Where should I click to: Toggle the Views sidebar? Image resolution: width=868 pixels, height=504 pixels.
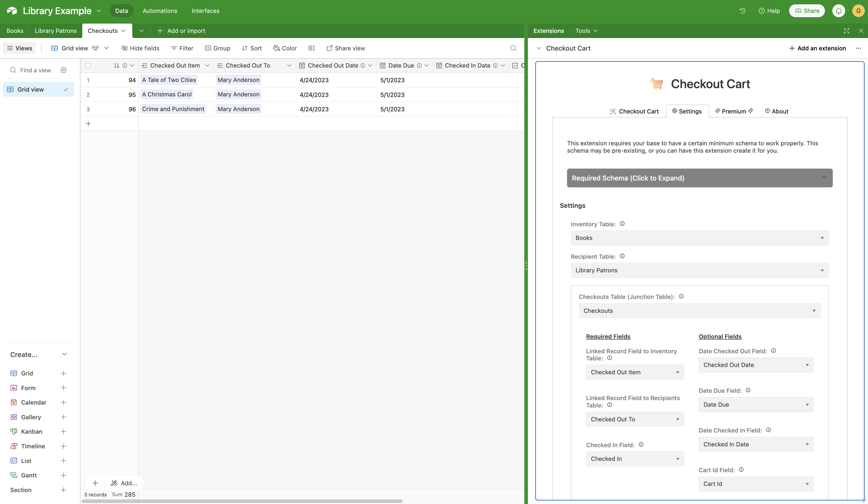tap(20, 48)
